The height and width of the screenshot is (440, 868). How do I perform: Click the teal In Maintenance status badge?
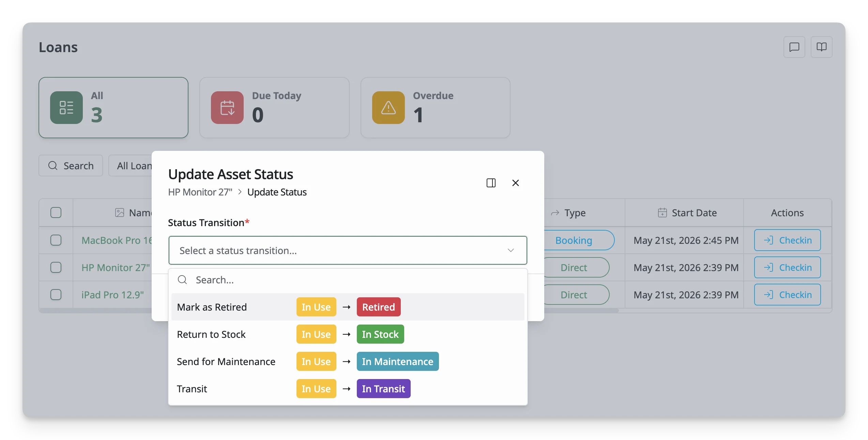397,361
